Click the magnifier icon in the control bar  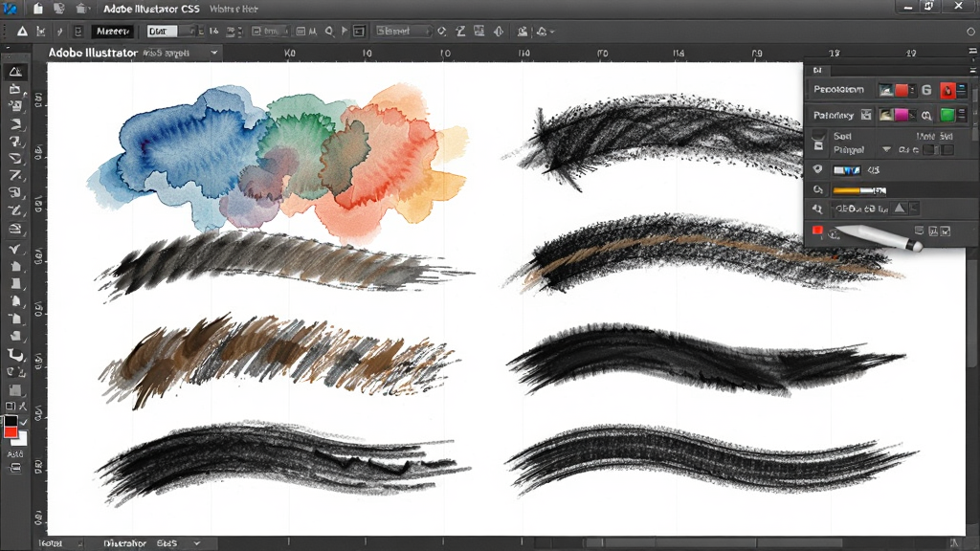(329, 31)
